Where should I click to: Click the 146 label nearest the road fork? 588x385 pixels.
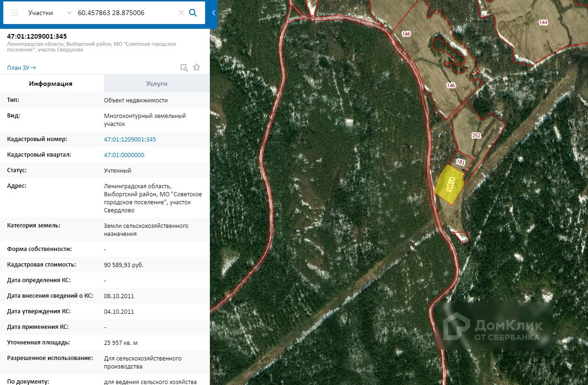click(x=406, y=34)
